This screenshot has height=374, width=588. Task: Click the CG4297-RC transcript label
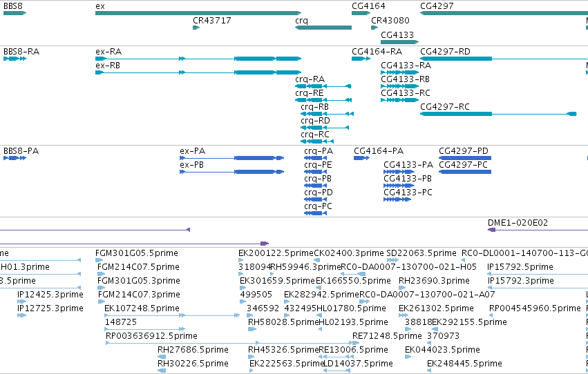pyautogui.click(x=445, y=107)
